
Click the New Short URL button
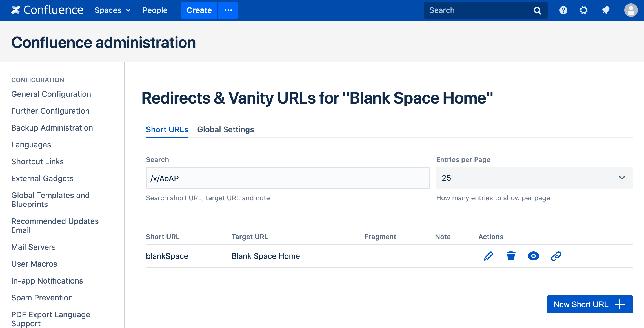pyautogui.click(x=590, y=304)
